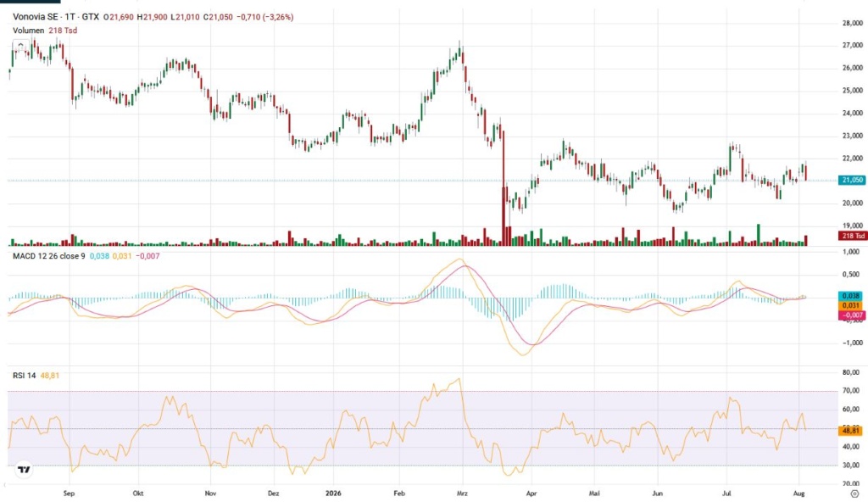Click the 23,000 price axis label
Viewport: 868px width, 502px height.
pyautogui.click(x=853, y=136)
